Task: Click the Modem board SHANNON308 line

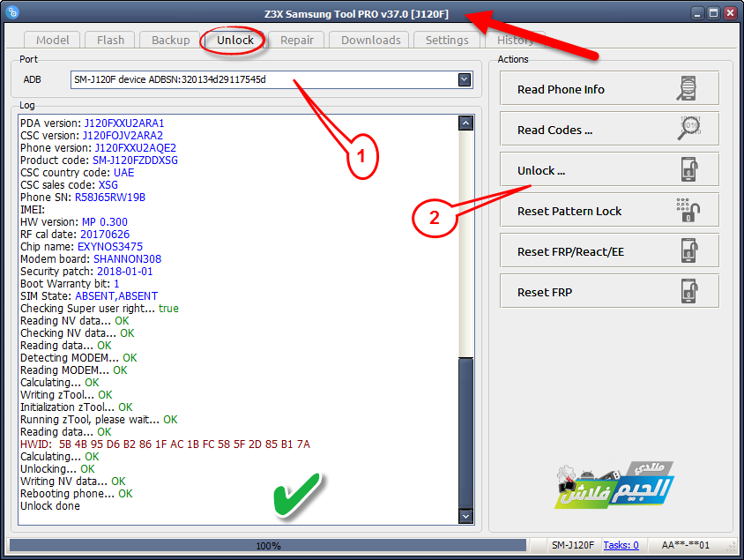Action: pyautogui.click(x=91, y=259)
